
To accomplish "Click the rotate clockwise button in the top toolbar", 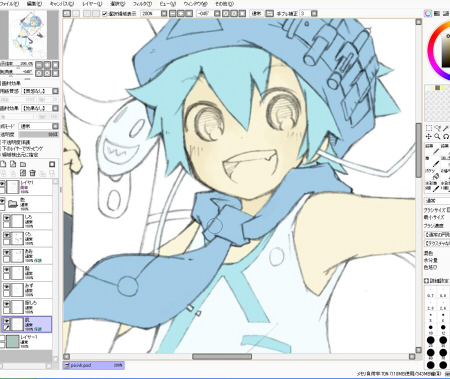I will coord(234,13).
